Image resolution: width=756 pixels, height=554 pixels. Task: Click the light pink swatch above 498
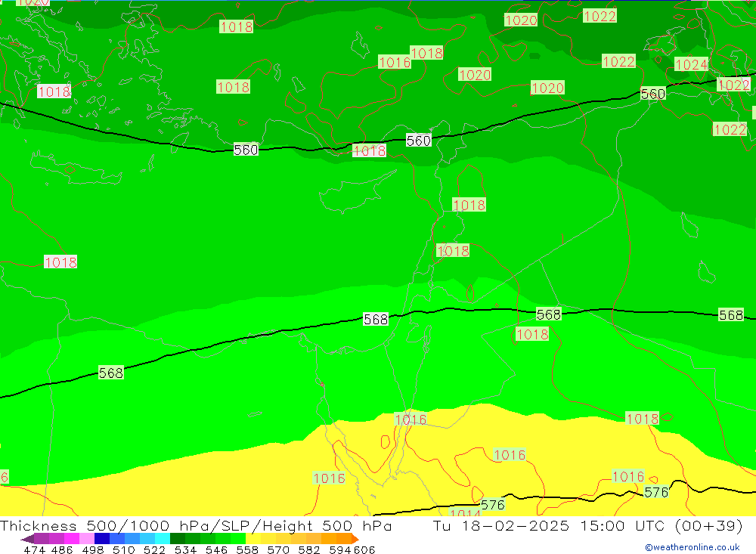87,539
